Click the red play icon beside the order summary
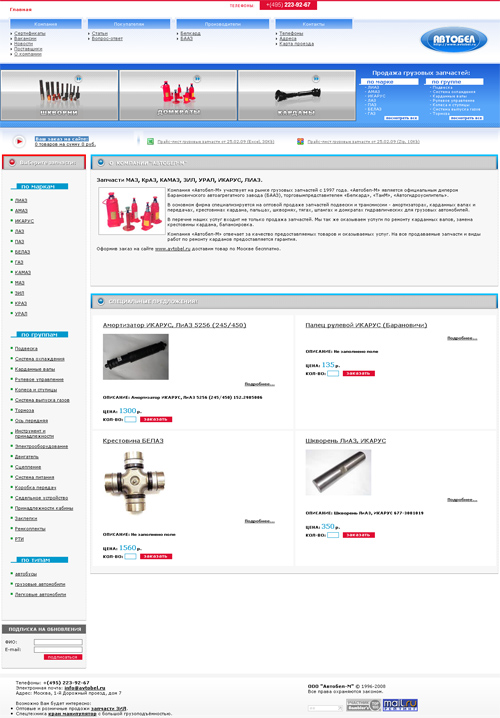The image size is (500, 718). [19, 141]
